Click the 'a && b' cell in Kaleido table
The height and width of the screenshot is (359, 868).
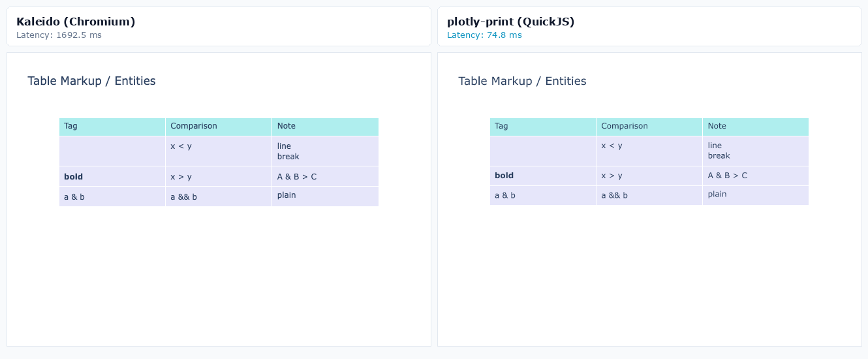click(x=219, y=196)
